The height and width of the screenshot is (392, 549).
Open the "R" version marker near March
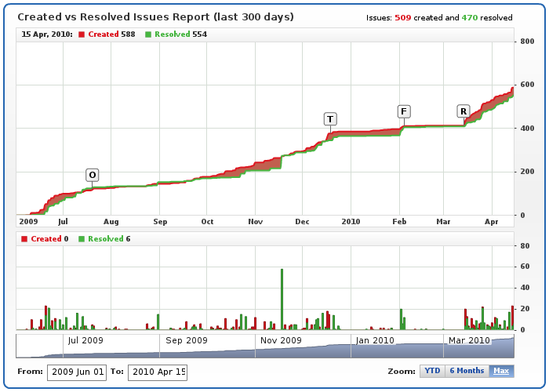[464, 111]
